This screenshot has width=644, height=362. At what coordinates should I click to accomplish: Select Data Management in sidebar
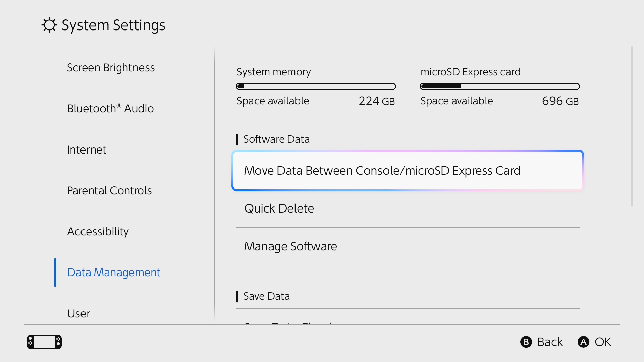click(114, 272)
